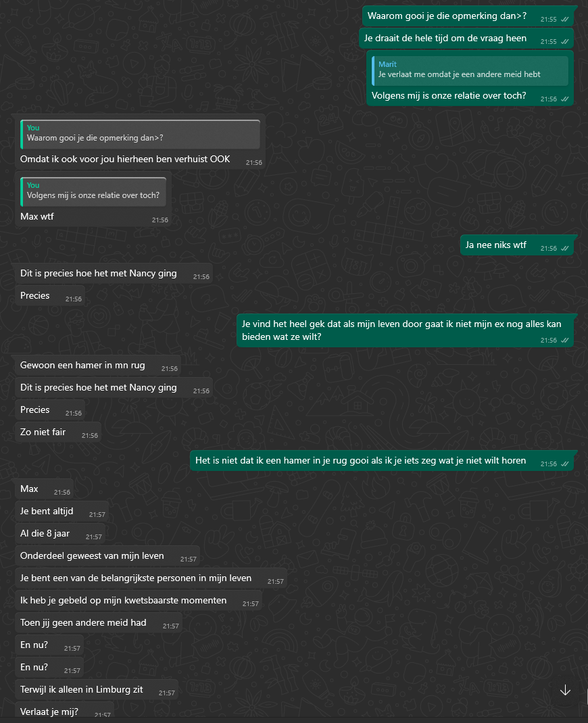This screenshot has width=588, height=723.
Task: Click the received message "Max wtf"
Action: [37, 217]
